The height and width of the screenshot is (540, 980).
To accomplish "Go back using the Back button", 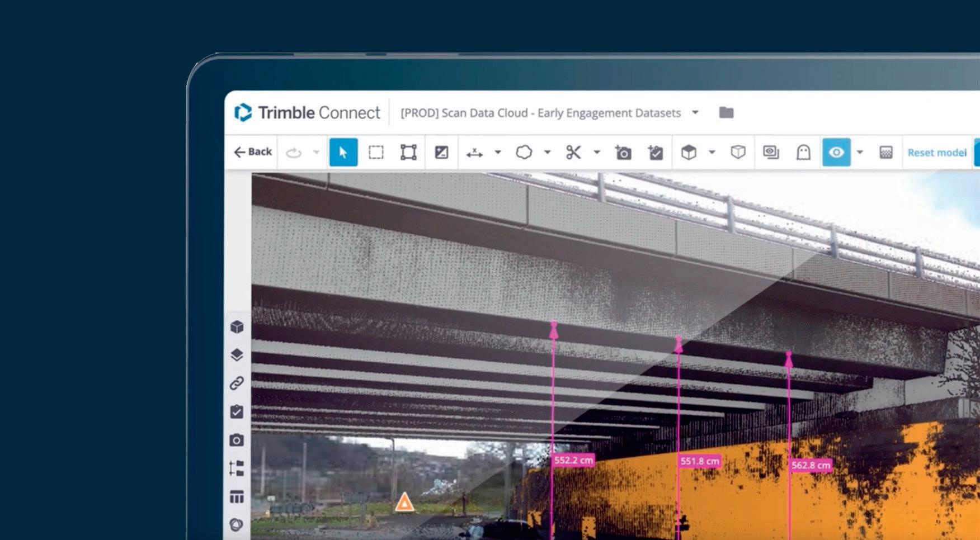I will (253, 152).
